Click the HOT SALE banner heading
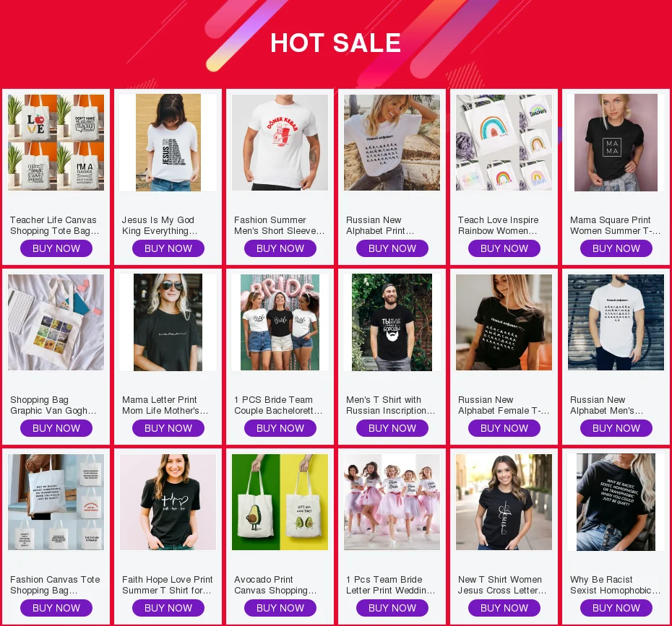This screenshot has height=626, width=672. pyautogui.click(x=335, y=43)
